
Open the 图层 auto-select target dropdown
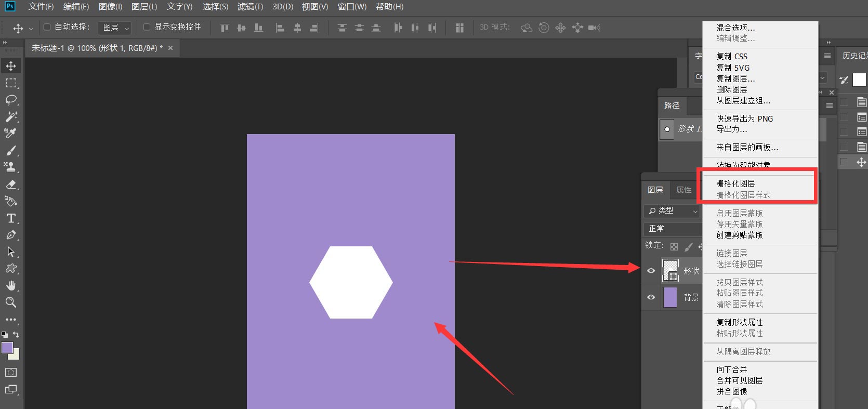pyautogui.click(x=115, y=28)
